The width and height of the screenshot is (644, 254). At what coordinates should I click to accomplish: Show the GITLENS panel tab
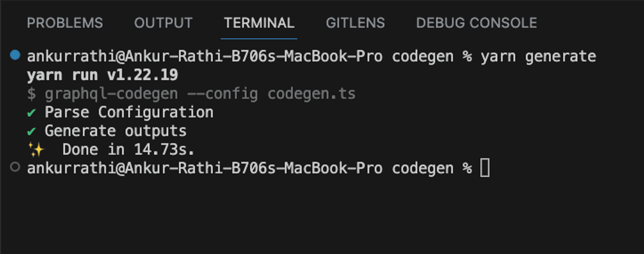coord(355,23)
